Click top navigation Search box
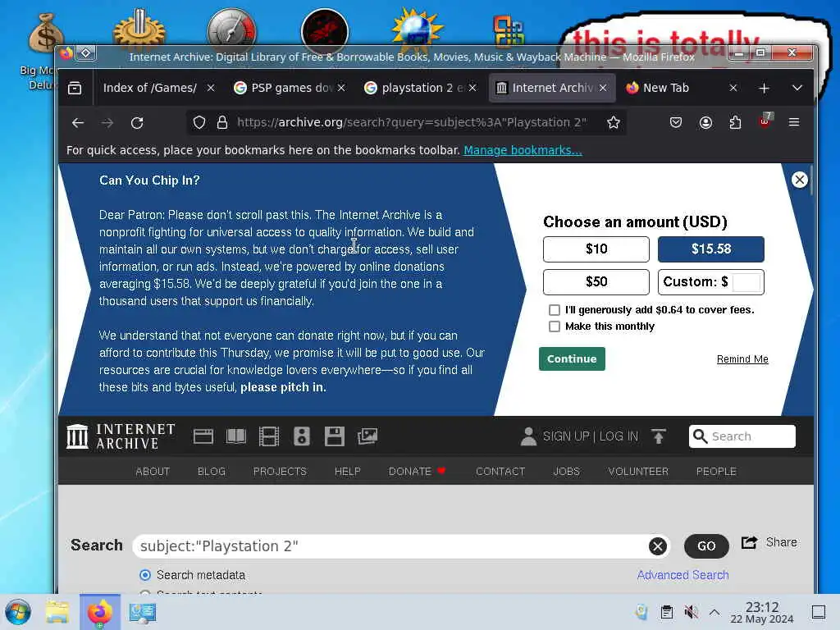Viewport: 840px width, 630px height. tap(742, 436)
